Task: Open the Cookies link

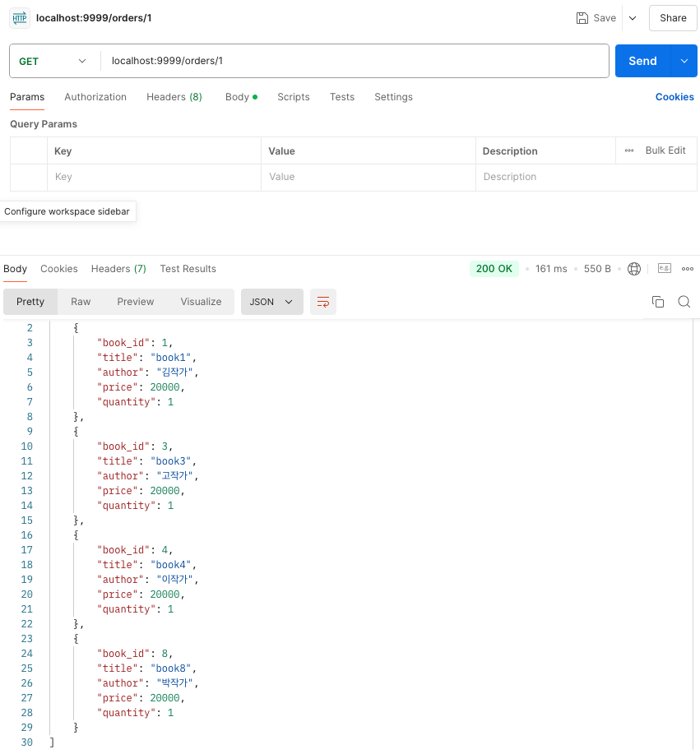Action: point(675,97)
